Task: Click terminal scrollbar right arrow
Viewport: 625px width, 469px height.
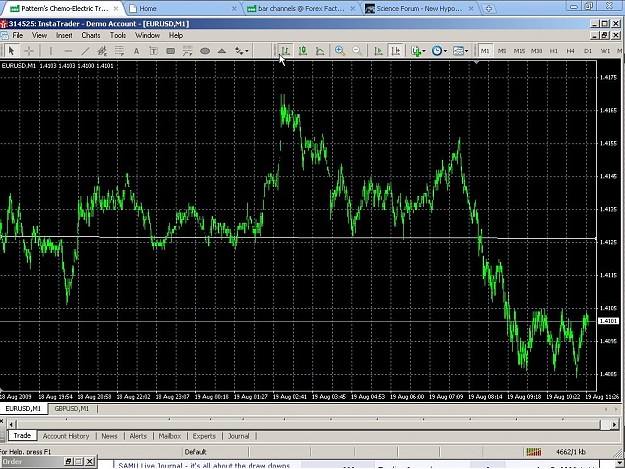Action: tap(614, 424)
